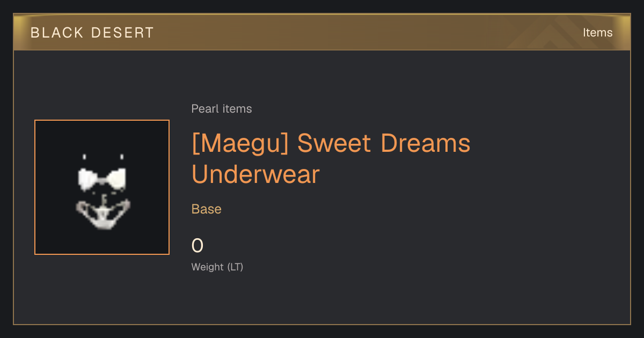The height and width of the screenshot is (338, 644).
Task: Click the word Underwear in item title
Action: 255,174
